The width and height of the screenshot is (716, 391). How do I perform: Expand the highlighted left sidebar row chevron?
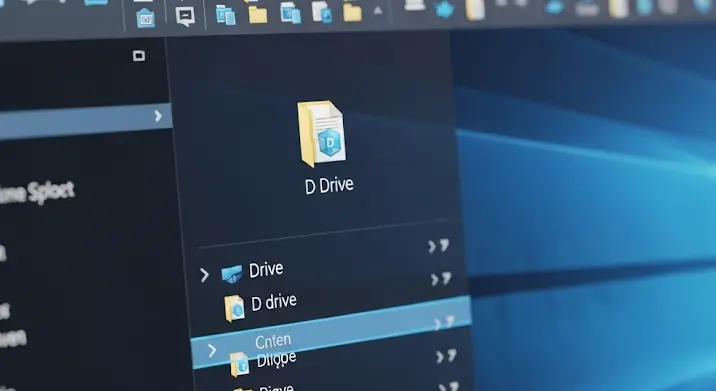pyautogui.click(x=158, y=116)
